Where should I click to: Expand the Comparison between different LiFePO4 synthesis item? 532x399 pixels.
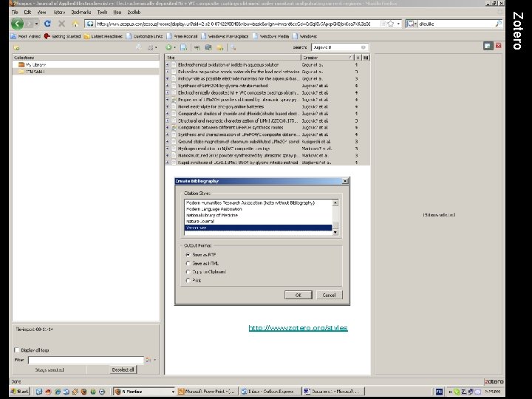167,128
